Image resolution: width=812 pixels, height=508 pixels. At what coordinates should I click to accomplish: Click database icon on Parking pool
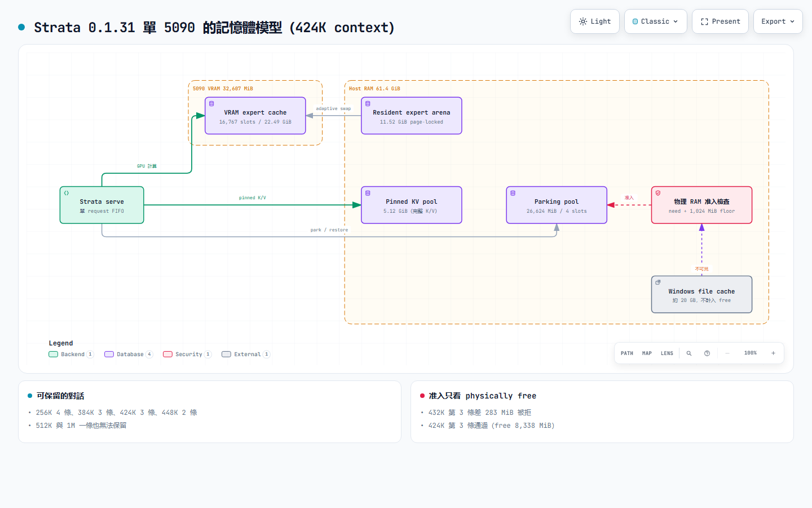513,193
